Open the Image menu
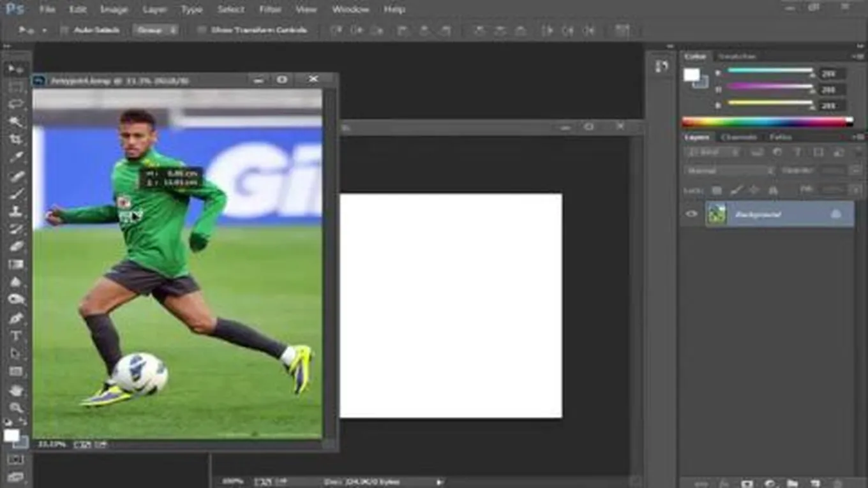Screen dimensions: 868x488 114,10
